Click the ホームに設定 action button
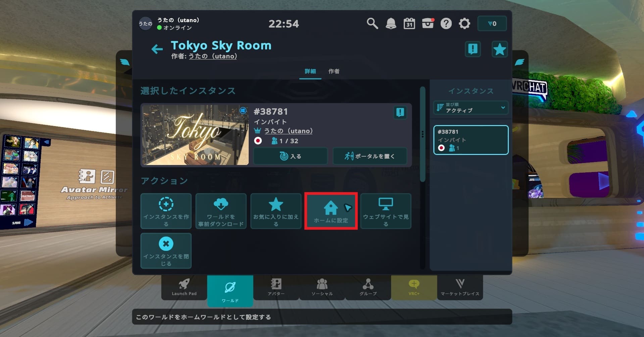The width and height of the screenshot is (644, 337). (331, 211)
